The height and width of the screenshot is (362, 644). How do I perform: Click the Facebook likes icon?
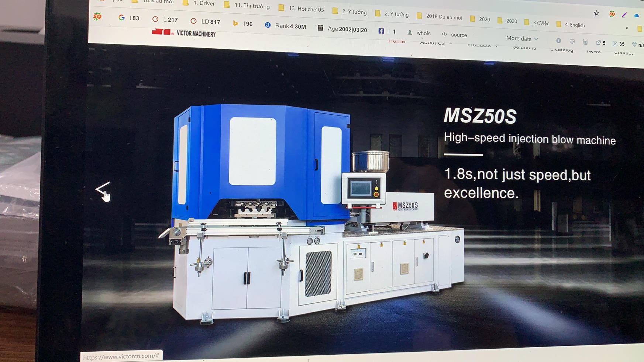click(x=381, y=31)
